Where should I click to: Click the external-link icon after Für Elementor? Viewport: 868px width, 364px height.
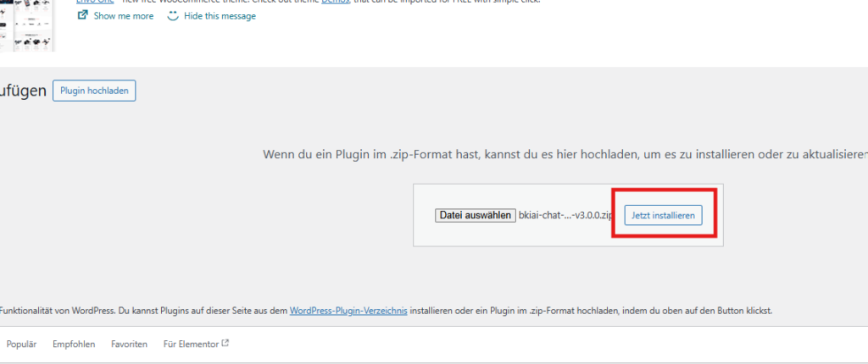[225, 344]
